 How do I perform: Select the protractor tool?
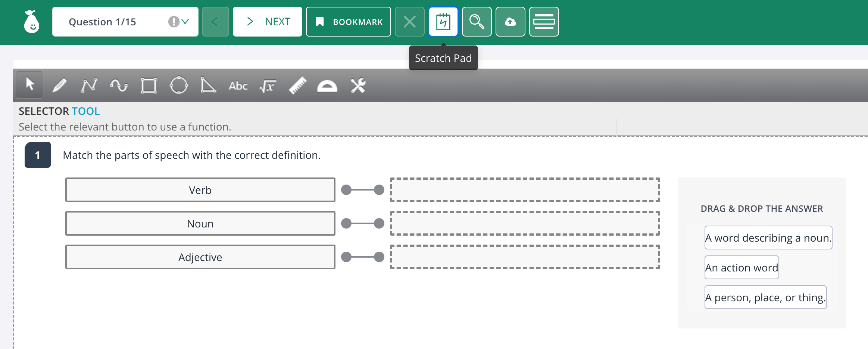pyautogui.click(x=327, y=86)
